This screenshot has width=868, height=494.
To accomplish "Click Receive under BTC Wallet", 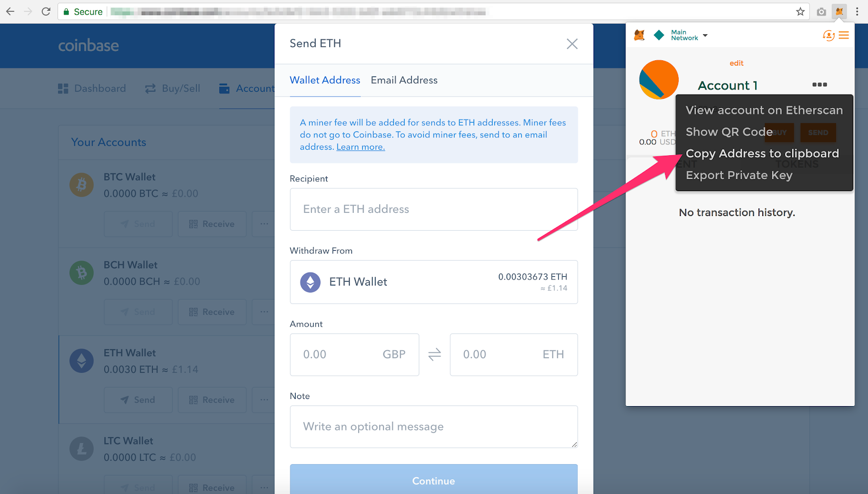I will click(x=212, y=224).
